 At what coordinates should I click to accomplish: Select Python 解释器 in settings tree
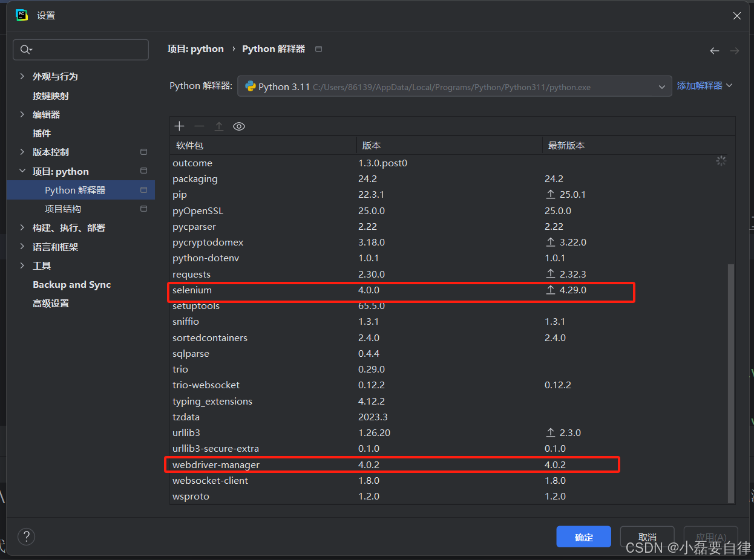pyautogui.click(x=80, y=190)
